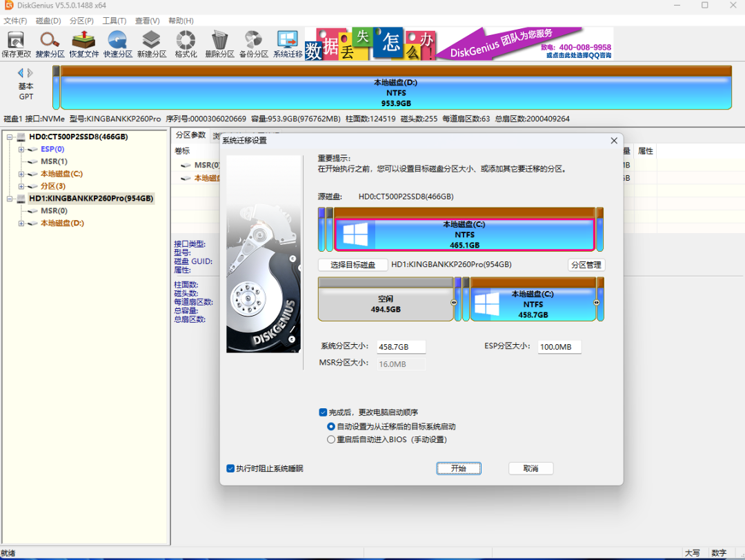Image resolution: width=745 pixels, height=560 pixels.
Task: Select ESP(0) in the disk tree
Action: pyautogui.click(x=52, y=149)
